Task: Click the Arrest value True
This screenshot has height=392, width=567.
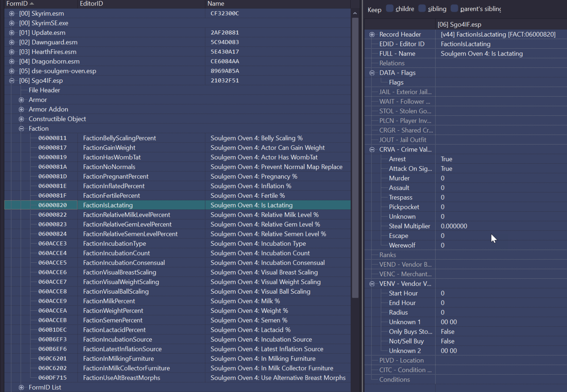Action: point(446,159)
